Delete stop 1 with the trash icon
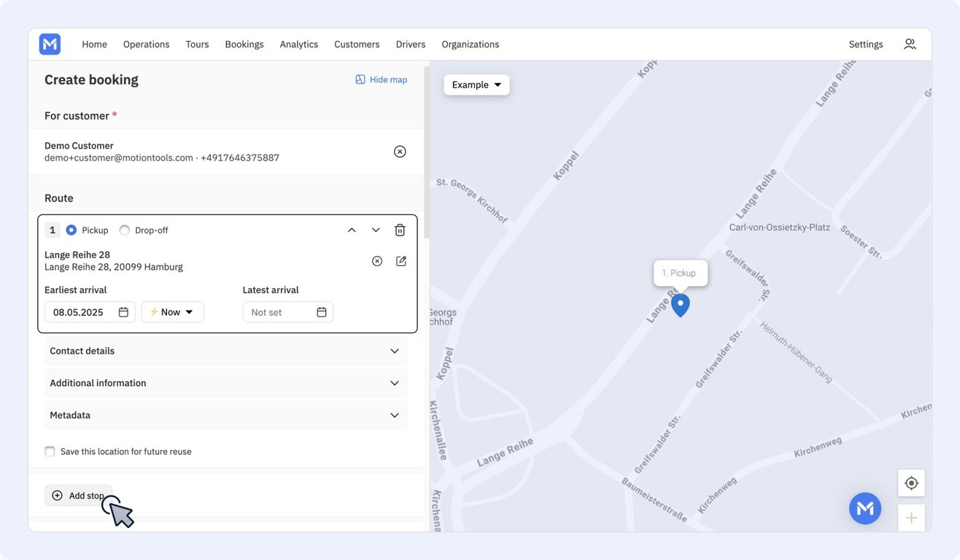Viewport: 960px width, 560px height. [400, 230]
